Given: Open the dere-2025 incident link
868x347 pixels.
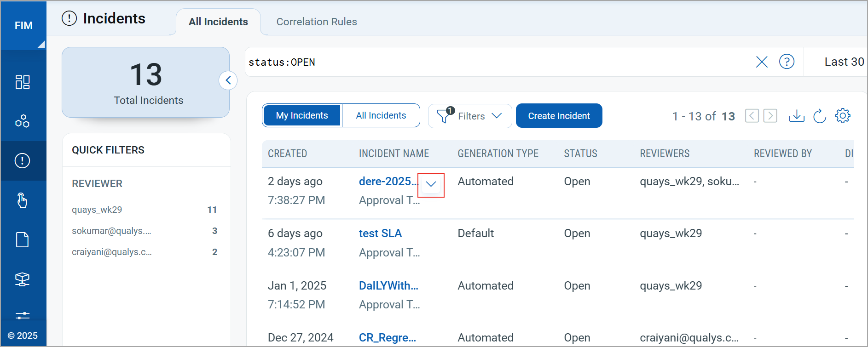Looking at the screenshot, I should 388,182.
